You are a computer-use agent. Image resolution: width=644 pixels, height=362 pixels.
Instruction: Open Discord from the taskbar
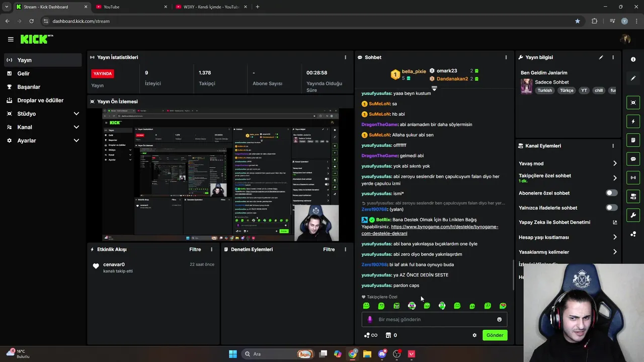click(382, 354)
